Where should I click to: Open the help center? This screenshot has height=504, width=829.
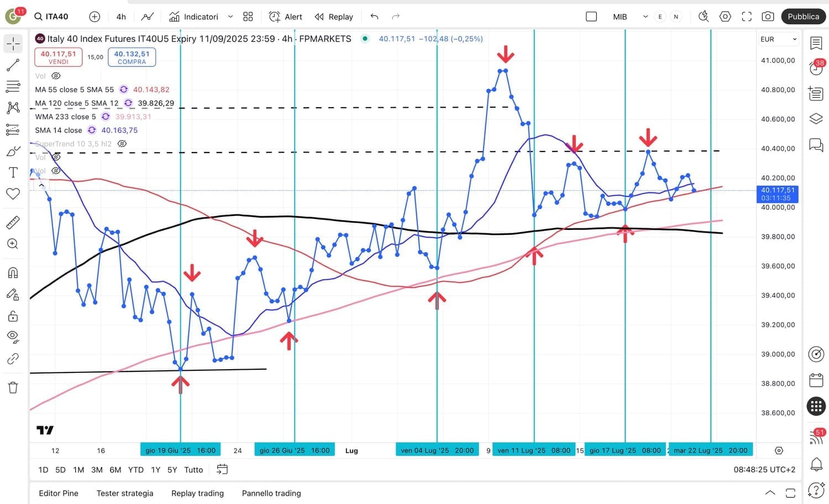tap(816, 490)
